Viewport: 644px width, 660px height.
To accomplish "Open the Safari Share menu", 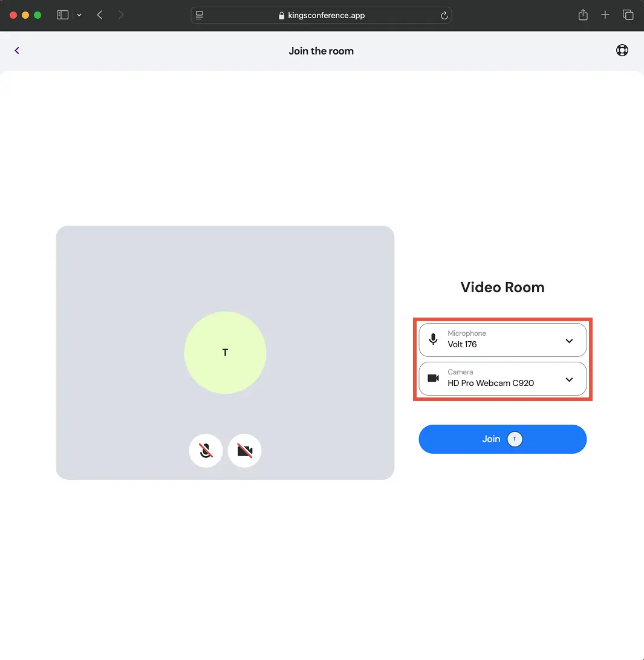I will [583, 15].
